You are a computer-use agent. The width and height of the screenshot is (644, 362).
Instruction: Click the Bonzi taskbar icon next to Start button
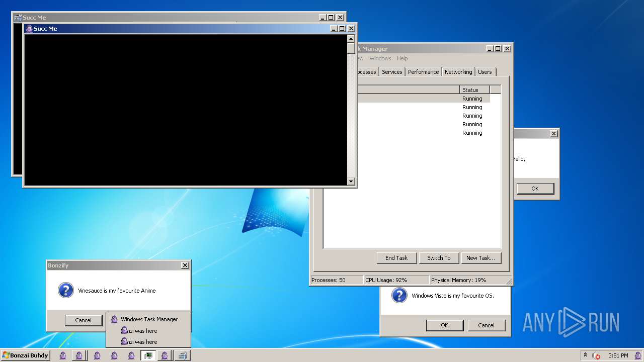(x=63, y=355)
